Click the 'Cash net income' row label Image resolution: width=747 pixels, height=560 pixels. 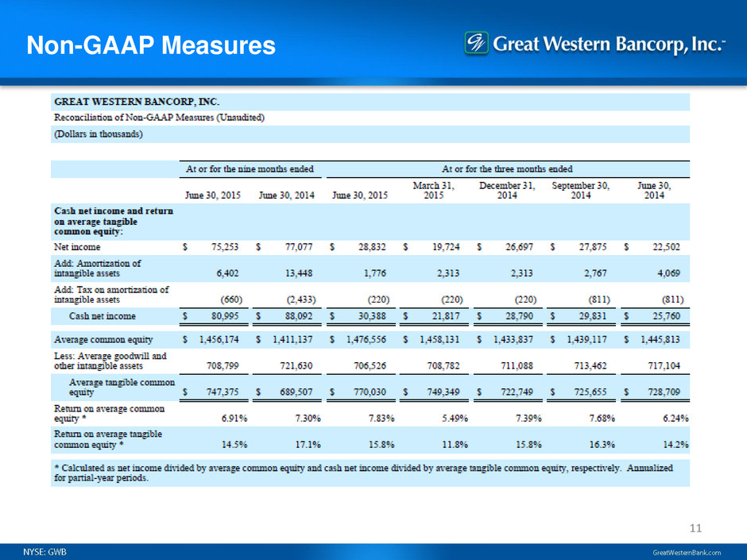[103, 316]
